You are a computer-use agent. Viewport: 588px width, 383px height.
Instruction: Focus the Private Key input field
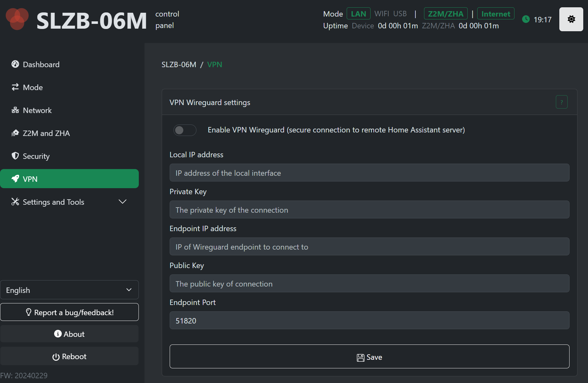point(369,210)
